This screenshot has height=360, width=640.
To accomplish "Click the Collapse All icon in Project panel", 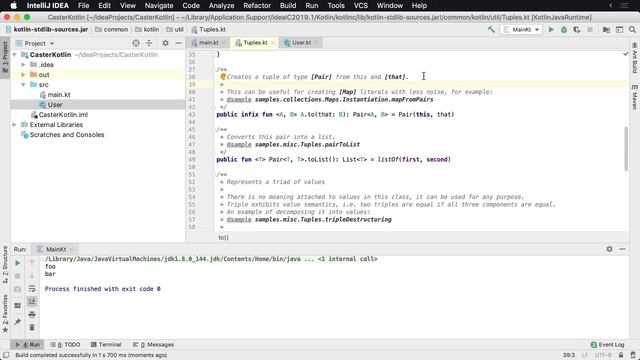I will click(149, 43).
